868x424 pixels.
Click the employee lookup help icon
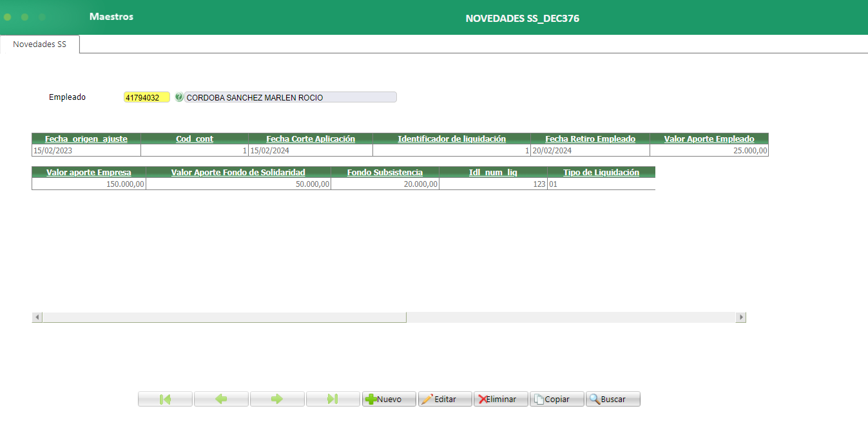(x=179, y=97)
